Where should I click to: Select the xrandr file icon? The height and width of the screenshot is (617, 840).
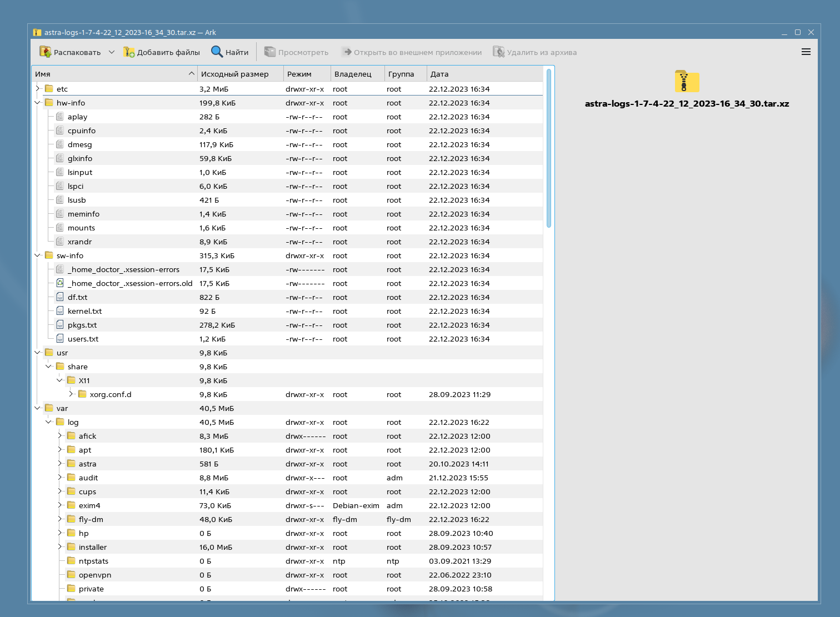[60, 242]
